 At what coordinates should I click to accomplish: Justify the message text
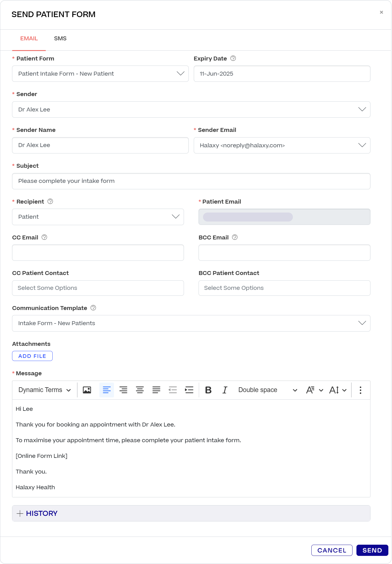tap(156, 390)
